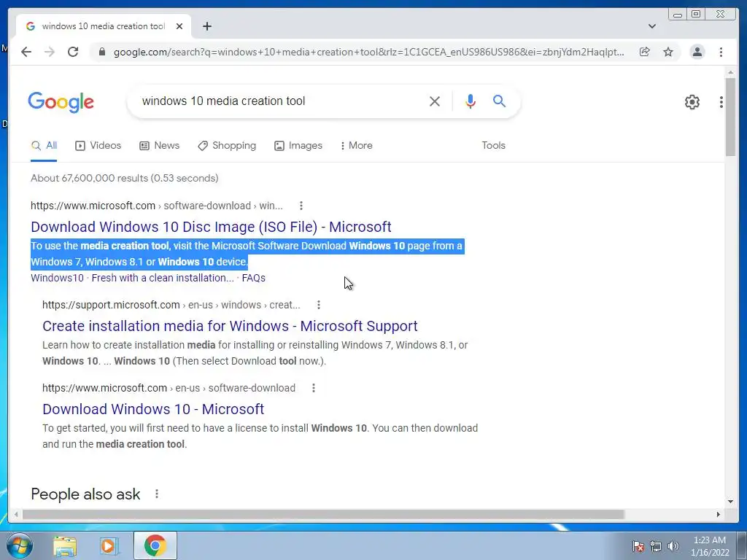Reload the Google search page
The width and height of the screenshot is (747, 560).
click(73, 52)
